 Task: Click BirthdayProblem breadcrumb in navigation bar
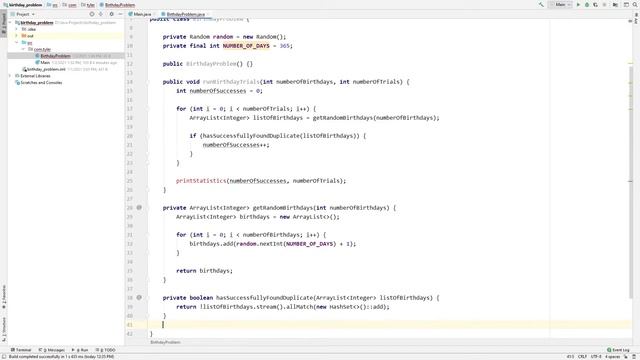click(x=118, y=5)
